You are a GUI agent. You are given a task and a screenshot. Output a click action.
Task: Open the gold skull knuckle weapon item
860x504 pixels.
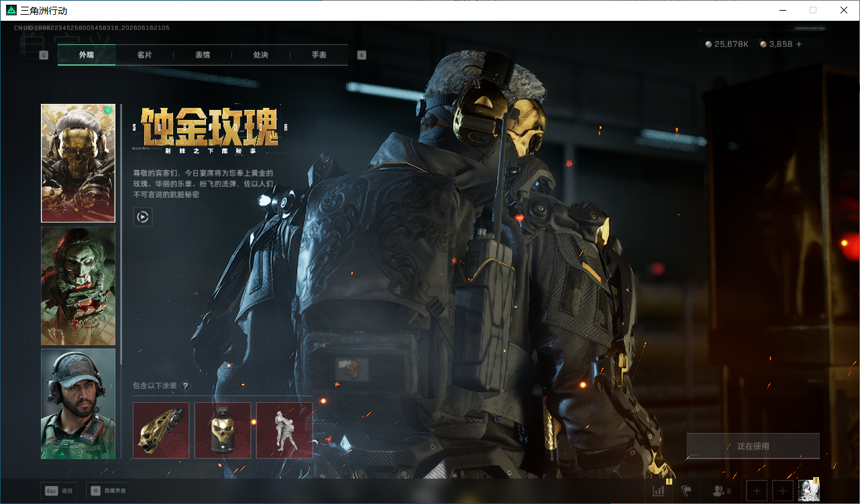pos(161,430)
